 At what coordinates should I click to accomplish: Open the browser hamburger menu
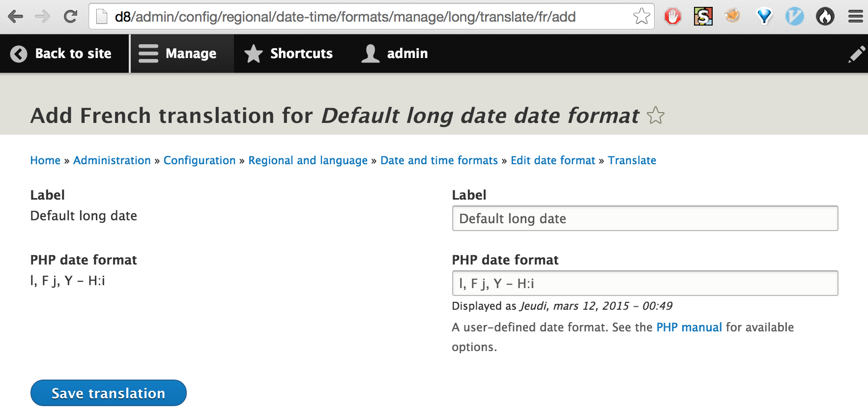pyautogui.click(x=855, y=17)
